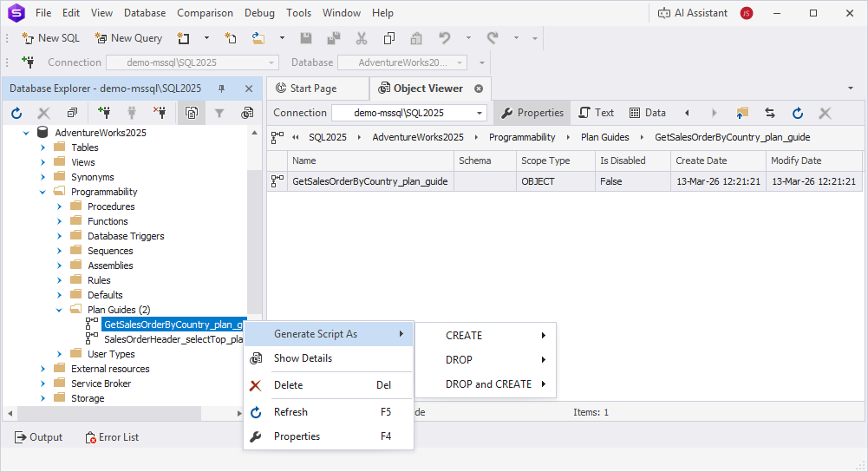Switch Object Viewer to Data view
The image size is (868, 472).
pyautogui.click(x=648, y=113)
